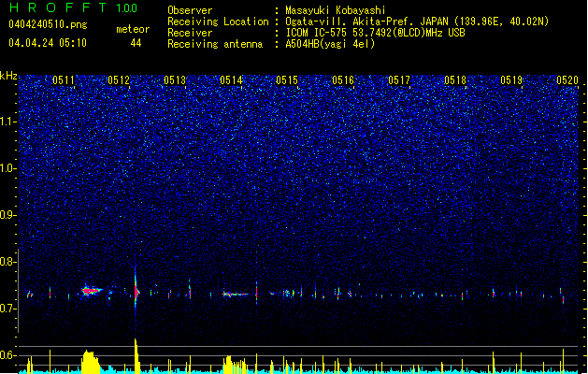Screen dimensions: 588x374
Task: Click the 0519 time marker
Action: [x=511, y=80]
